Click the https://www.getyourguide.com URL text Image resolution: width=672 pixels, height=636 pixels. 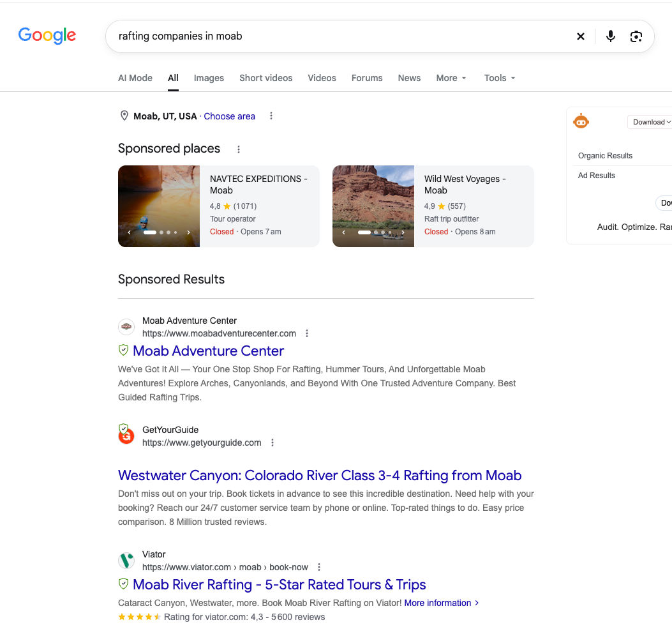tap(202, 443)
